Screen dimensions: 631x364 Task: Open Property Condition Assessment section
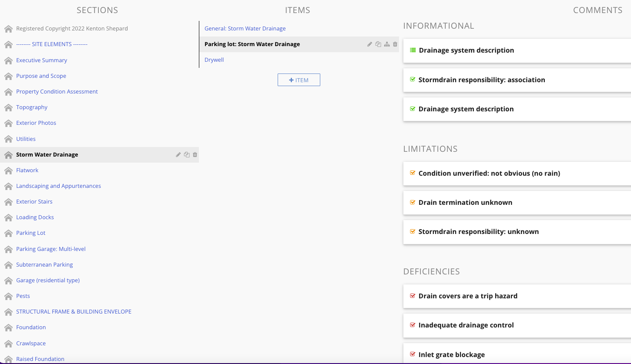[57, 92]
